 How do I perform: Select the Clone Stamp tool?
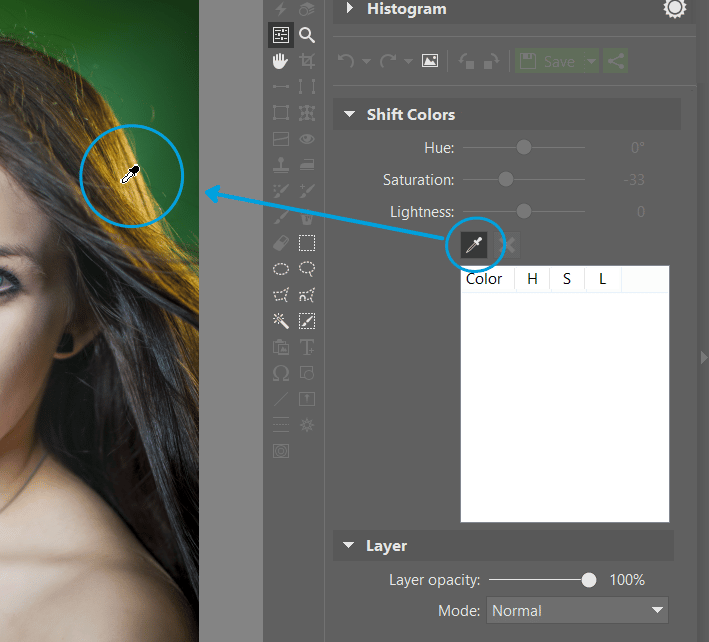pyautogui.click(x=281, y=165)
